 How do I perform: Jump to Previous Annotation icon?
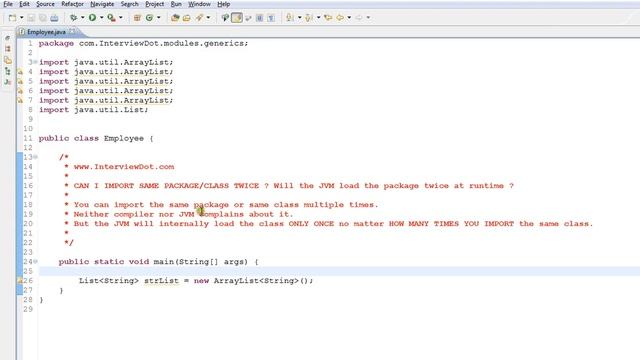click(309, 18)
